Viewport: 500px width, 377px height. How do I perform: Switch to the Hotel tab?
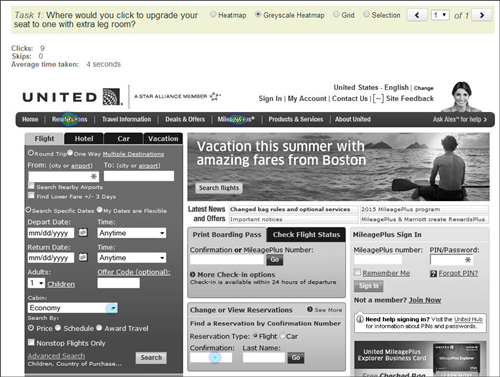(x=84, y=138)
